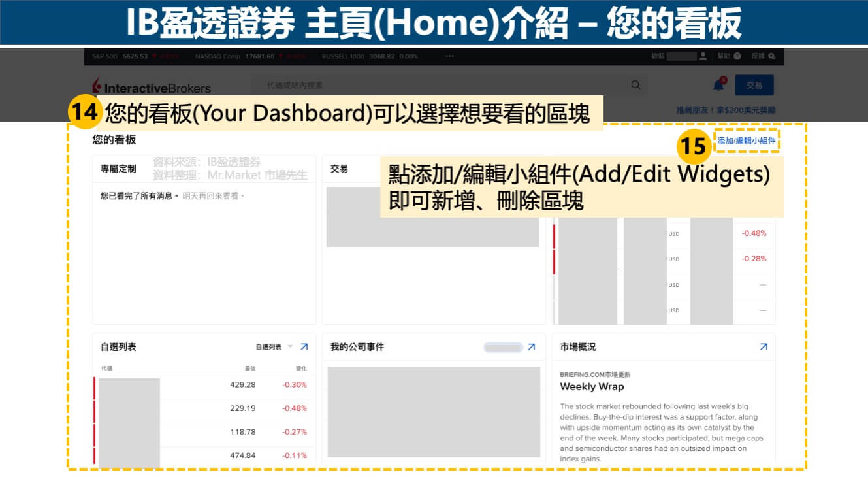Viewport: 868px width, 479px height.
Task: Select the watchlist row priced 474.84
Action: [x=204, y=455]
